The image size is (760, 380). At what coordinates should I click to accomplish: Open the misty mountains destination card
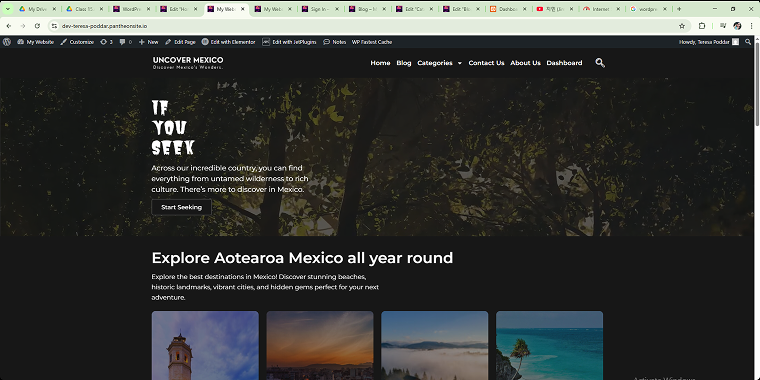pyautogui.click(x=434, y=345)
